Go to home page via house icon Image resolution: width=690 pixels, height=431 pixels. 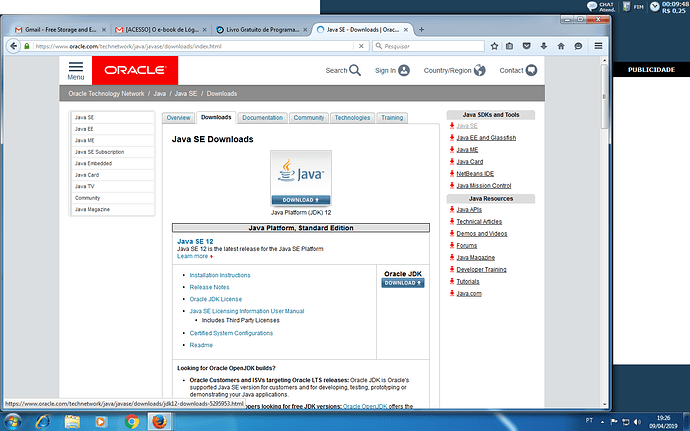[561, 46]
